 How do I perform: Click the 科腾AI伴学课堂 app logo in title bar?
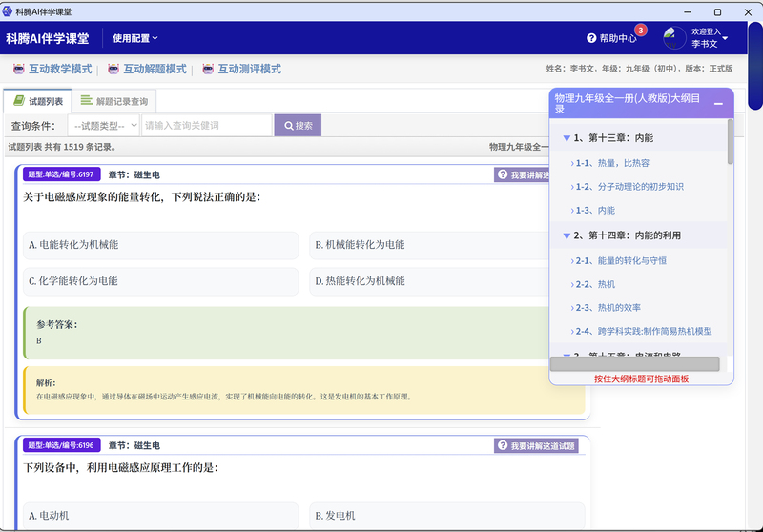8,10
